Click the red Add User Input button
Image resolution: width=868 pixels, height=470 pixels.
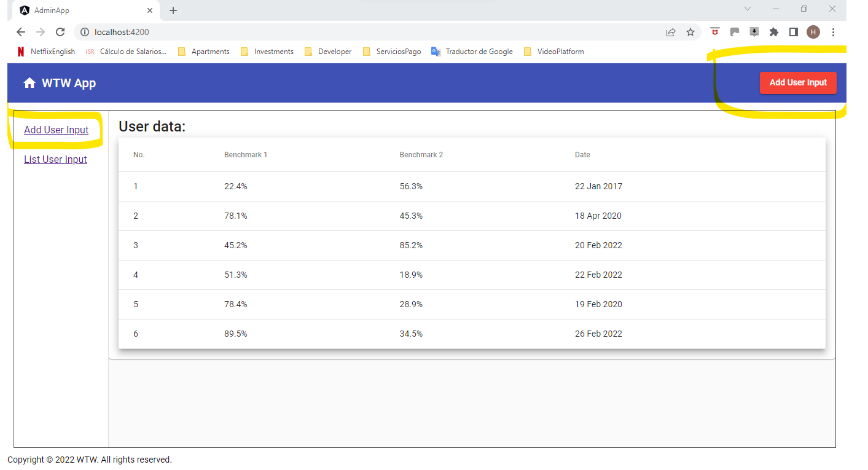click(x=798, y=82)
